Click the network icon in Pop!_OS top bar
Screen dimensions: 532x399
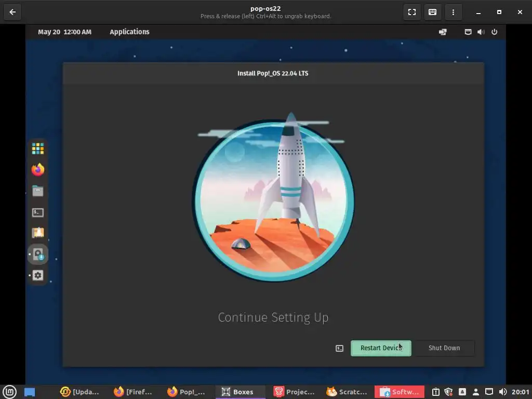click(x=468, y=32)
